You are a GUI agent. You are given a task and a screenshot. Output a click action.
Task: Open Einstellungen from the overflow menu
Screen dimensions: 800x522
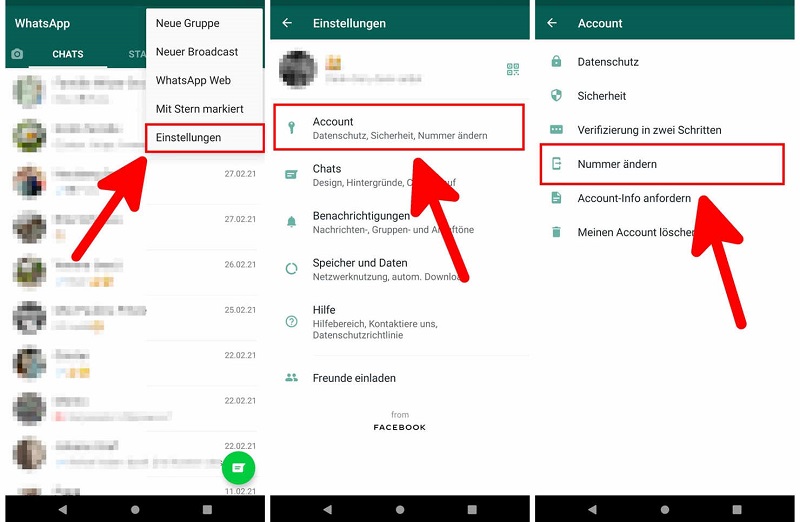coord(205,137)
